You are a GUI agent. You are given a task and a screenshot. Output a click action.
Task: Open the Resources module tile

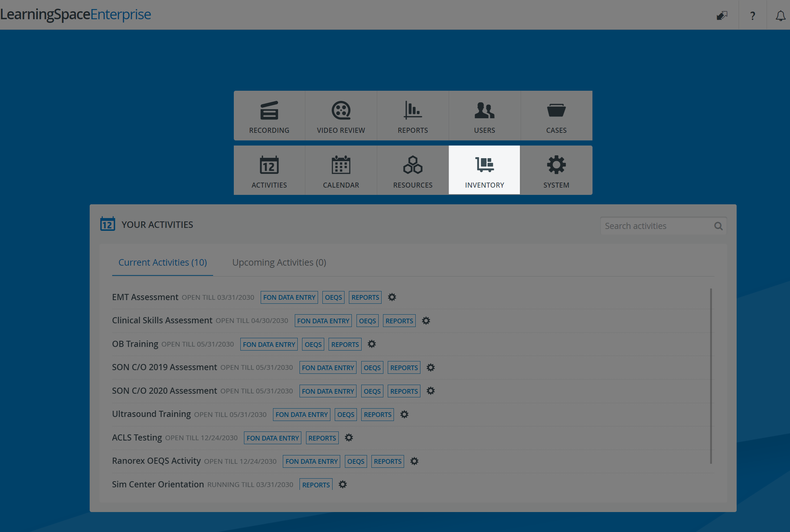(x=413, y=170)
